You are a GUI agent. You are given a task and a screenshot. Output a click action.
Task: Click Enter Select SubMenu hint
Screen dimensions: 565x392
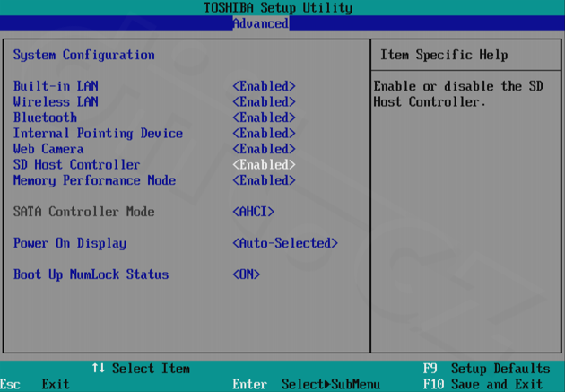[x=307, y=385]
